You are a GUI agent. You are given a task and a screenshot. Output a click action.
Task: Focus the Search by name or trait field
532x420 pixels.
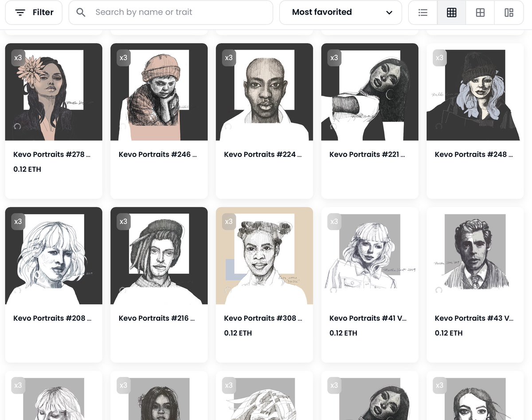tap(171, 12)
